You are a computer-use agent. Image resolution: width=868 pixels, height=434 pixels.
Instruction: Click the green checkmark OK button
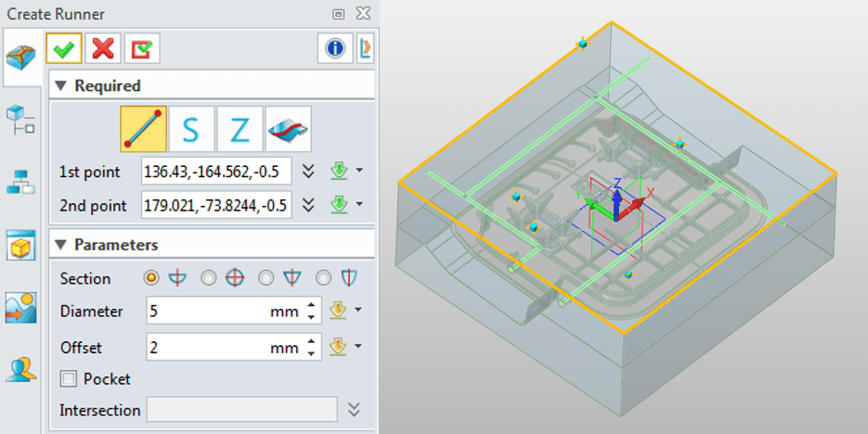tap(64, 48)
